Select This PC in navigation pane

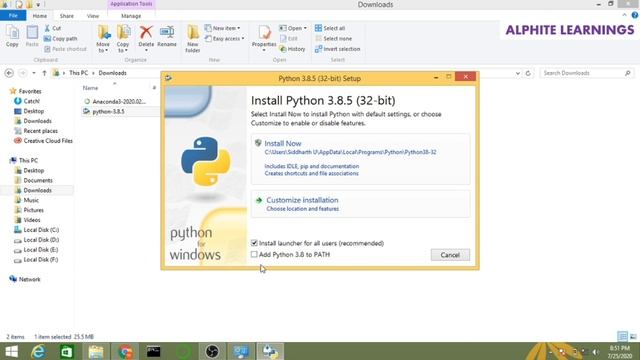pos(28,160)
